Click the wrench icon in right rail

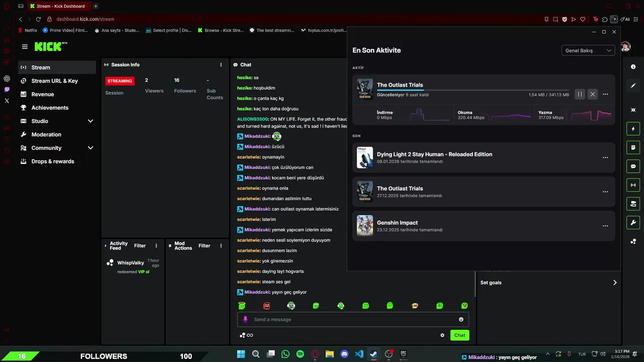tap(633, 223)
